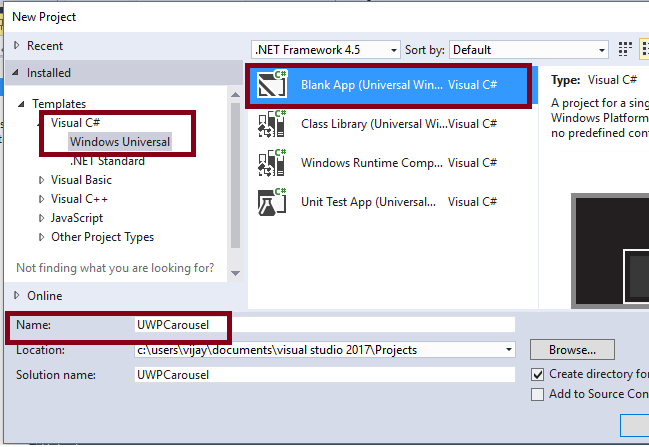Screen dimensions: 649x447
Task: Open the Location path dropdown
Action: [510, 350]
